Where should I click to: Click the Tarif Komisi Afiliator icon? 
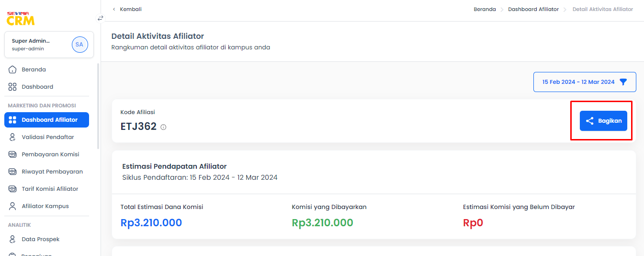13,189
